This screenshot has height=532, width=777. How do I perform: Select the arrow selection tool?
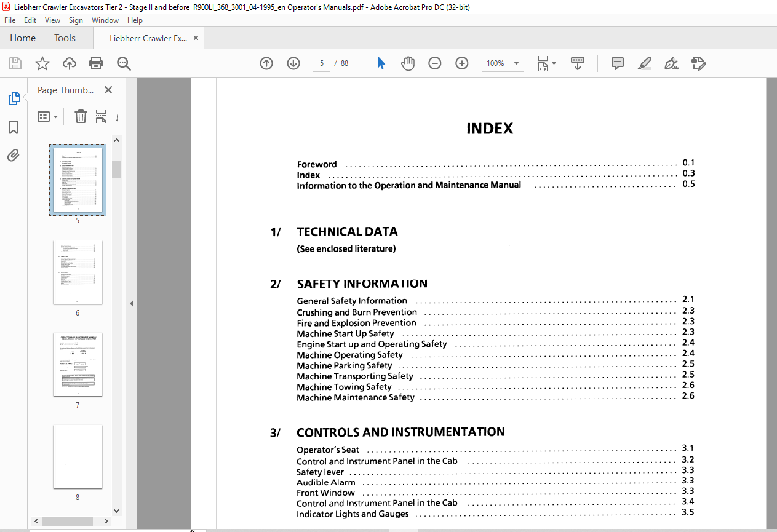tap(381, 63)
